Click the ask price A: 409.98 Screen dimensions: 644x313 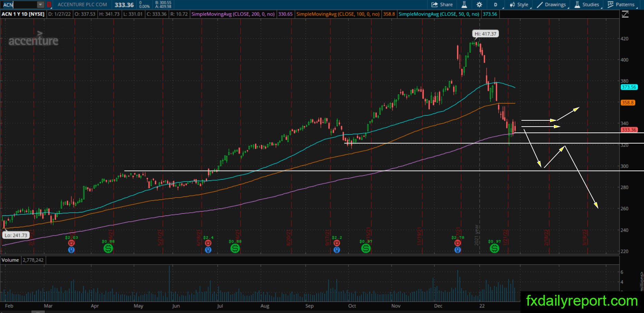[163, 7]
